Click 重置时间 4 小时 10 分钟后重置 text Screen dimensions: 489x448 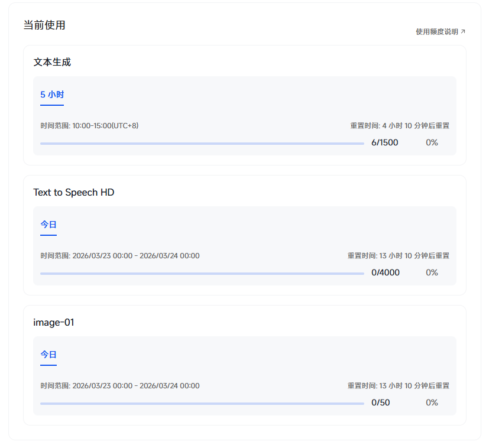tap(400, 126)
